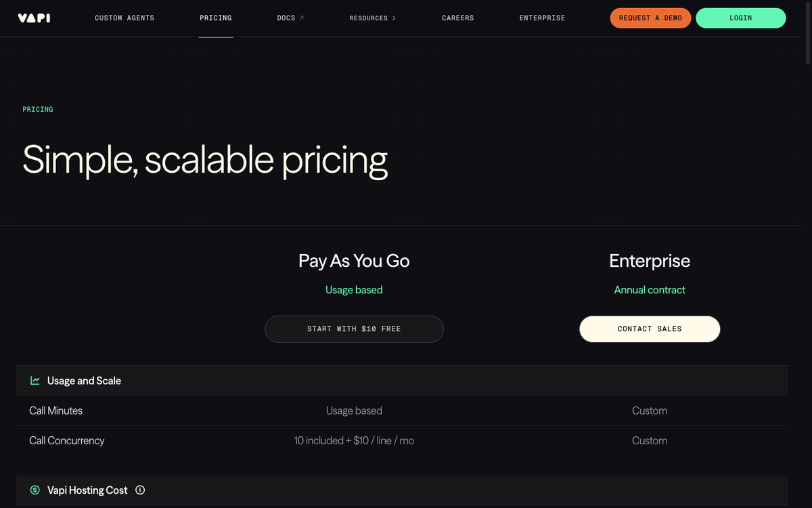Open the info tooltip next to Vapi Hosting Cost
This screenshot has width=812, height=508.
(x=139, y=490)
